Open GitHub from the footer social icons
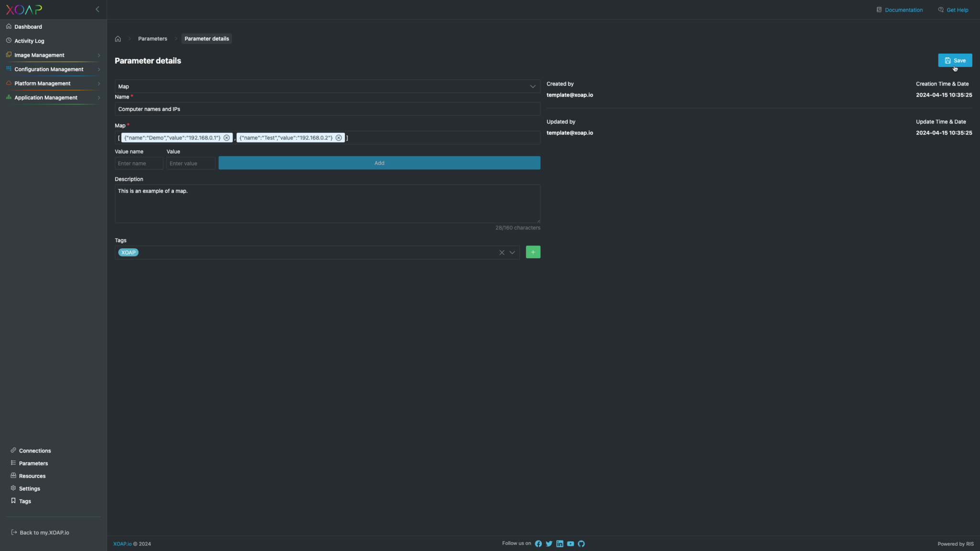 [581, 543]
